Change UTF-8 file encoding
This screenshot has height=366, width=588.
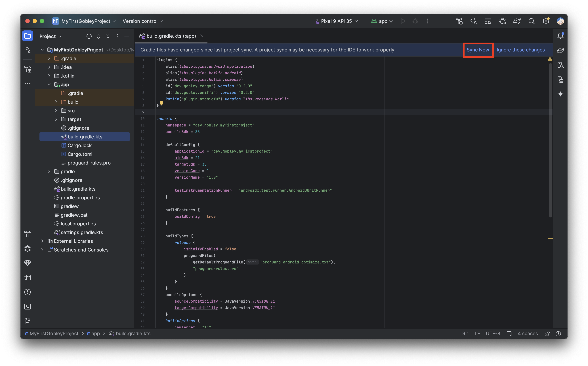493,334
